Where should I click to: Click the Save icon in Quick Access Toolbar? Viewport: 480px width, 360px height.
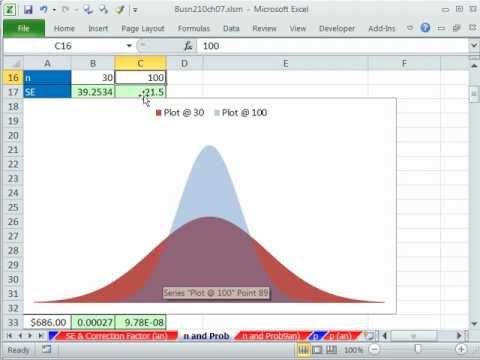[28, 10]
